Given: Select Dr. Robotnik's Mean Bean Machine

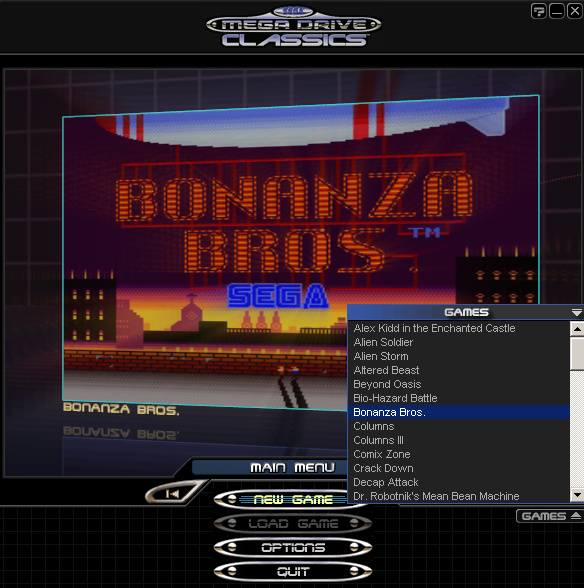Looking at the screenshot, I should pyautogui.click(x=459, y=496).
